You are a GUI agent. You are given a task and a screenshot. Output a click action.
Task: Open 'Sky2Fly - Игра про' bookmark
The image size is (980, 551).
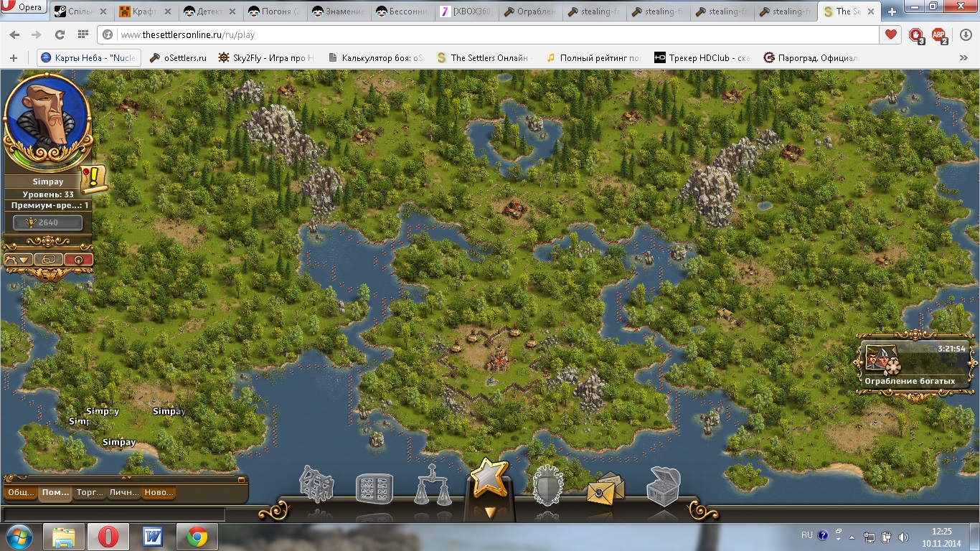tap(267, 57)
